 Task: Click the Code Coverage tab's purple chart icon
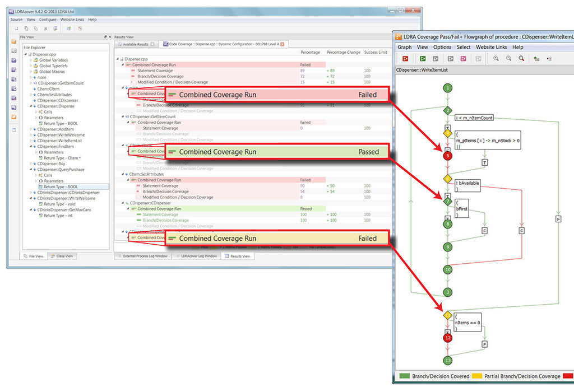coord(165,44)
